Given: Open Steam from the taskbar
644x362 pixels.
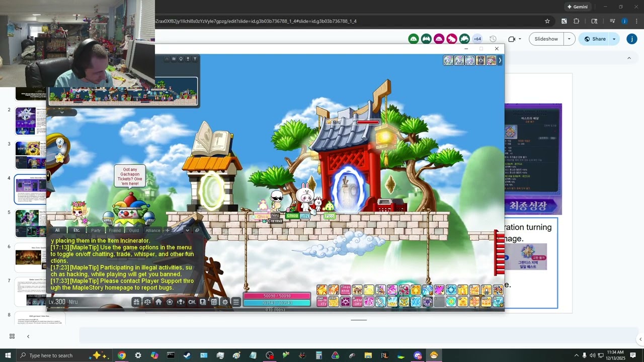Looking at the screenshot, I should [x=187, y=355].
